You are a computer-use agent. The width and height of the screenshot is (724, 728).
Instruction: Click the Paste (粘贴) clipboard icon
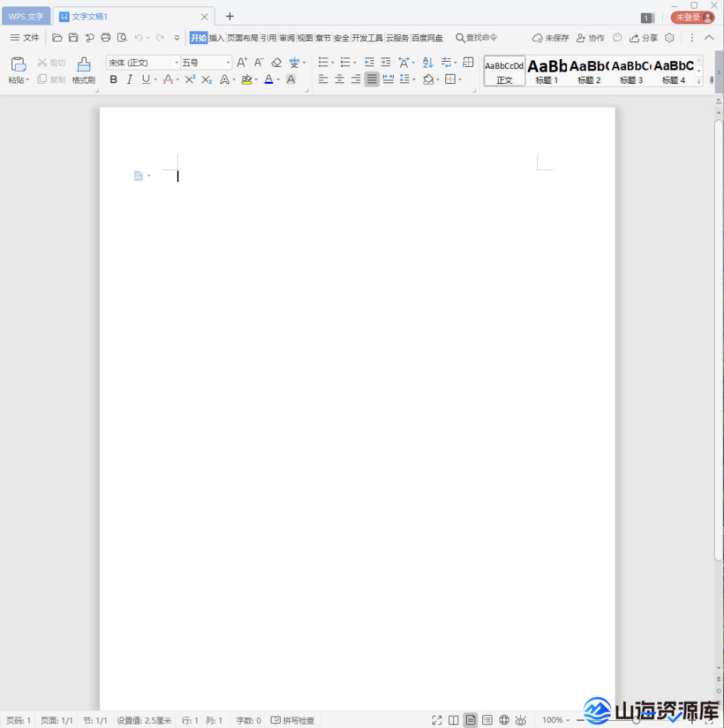point(18,65)
